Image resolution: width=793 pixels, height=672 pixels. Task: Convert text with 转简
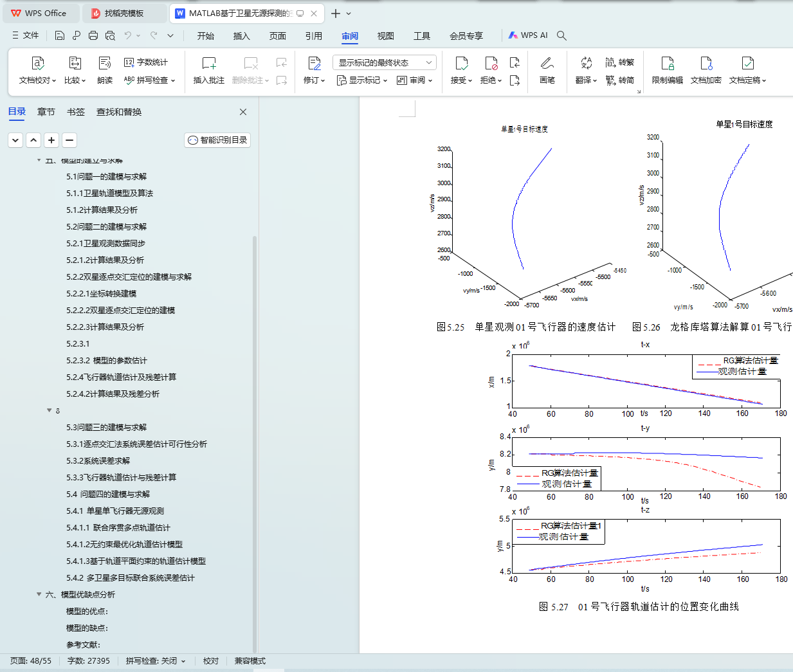(620, 80)
